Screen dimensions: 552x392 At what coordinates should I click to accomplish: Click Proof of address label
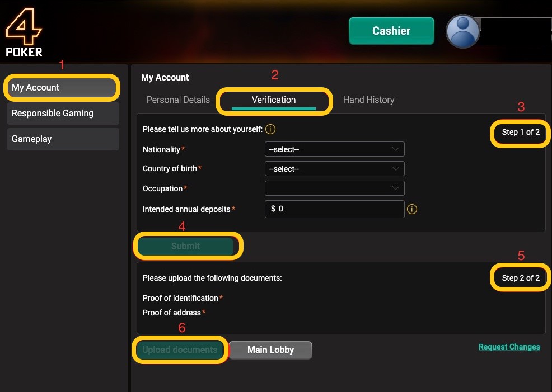point(172,313)
